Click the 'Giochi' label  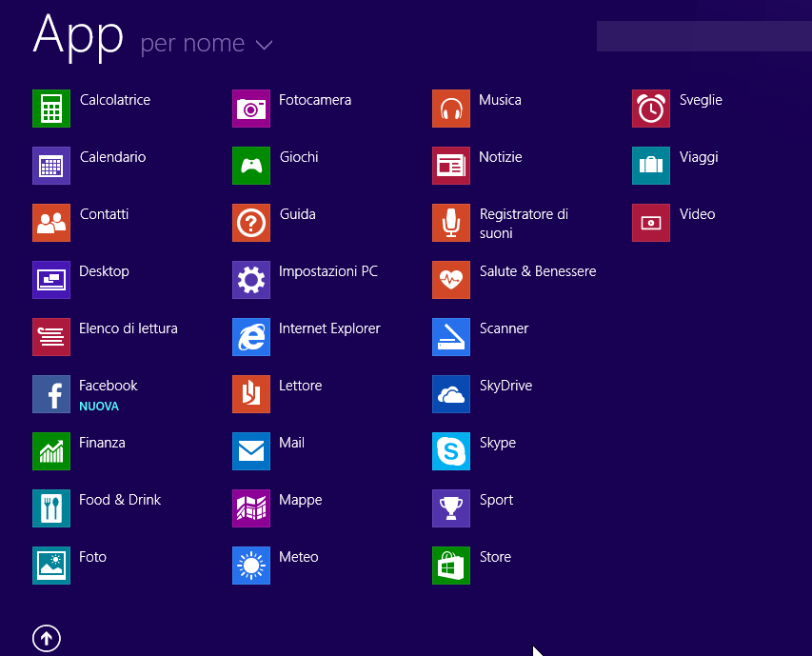pyautogui.click(x=299, y=157)
